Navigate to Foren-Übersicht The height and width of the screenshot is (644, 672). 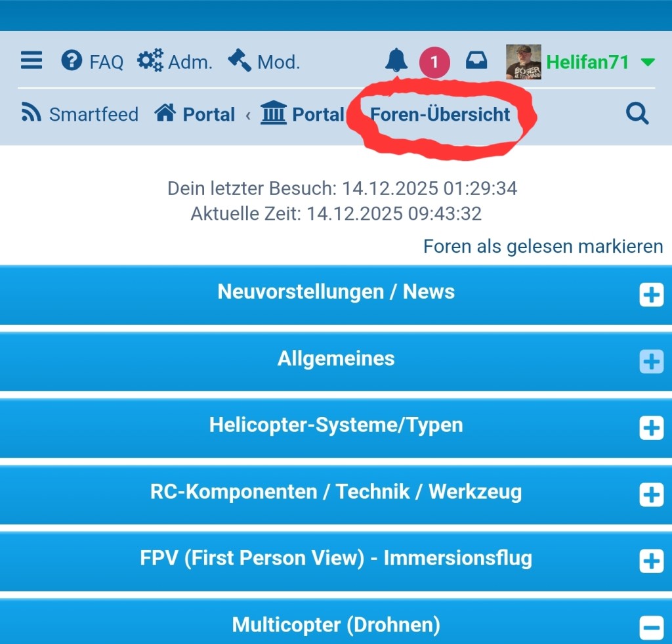point(440,114)
